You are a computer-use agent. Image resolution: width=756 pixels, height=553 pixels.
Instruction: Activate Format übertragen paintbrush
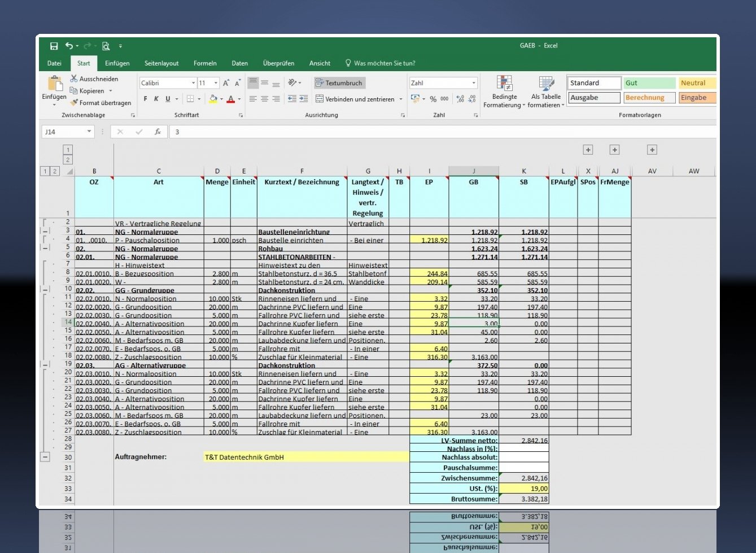click(x=74, y=103)
